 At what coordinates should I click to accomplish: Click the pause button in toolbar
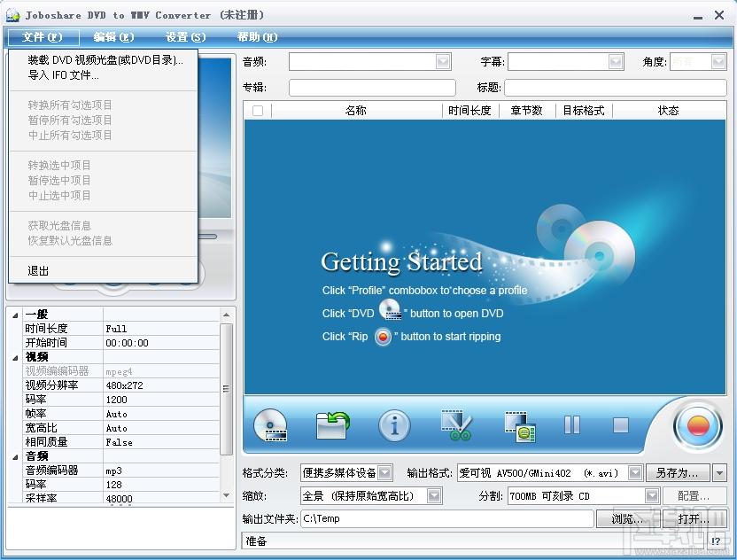click(x=572, y=425)
